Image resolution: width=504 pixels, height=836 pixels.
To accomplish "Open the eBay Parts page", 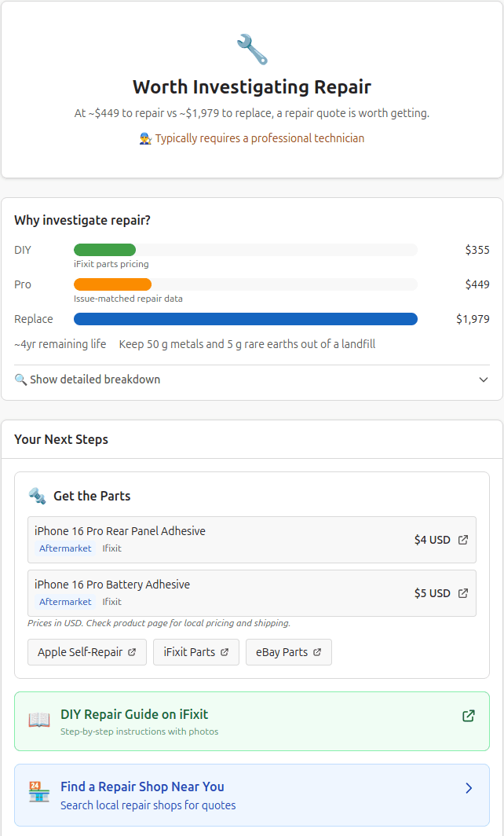I will coord(288,651).
